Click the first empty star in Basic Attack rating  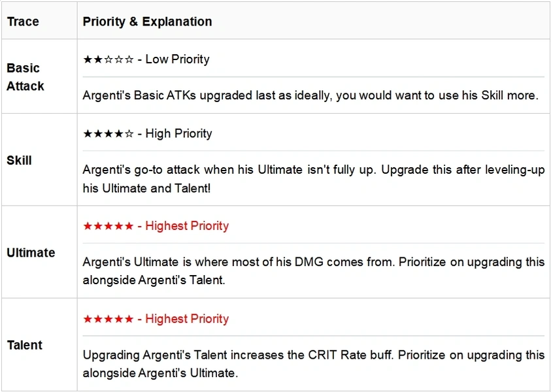pyautogui.click(x=109, y=59)
